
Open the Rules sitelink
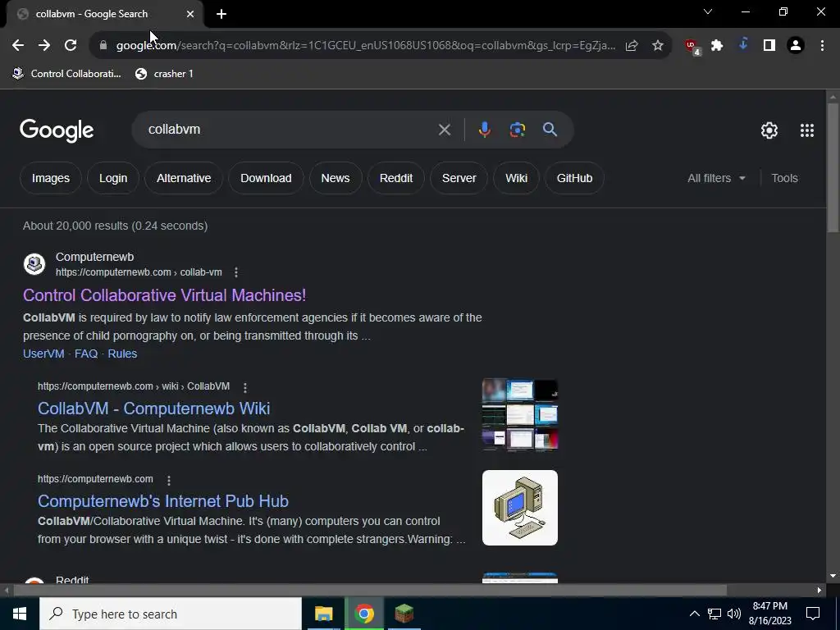122,354
